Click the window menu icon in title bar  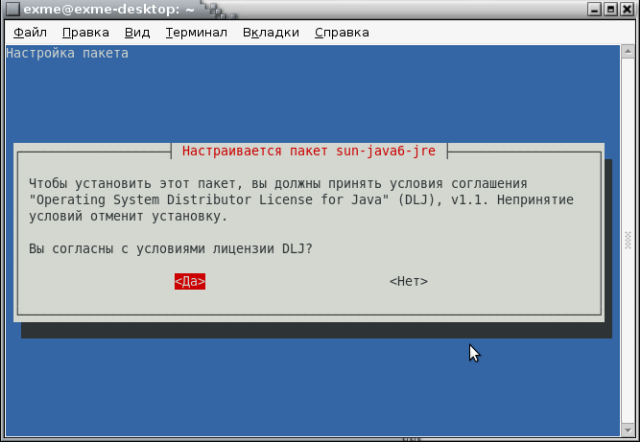[12, 9]
